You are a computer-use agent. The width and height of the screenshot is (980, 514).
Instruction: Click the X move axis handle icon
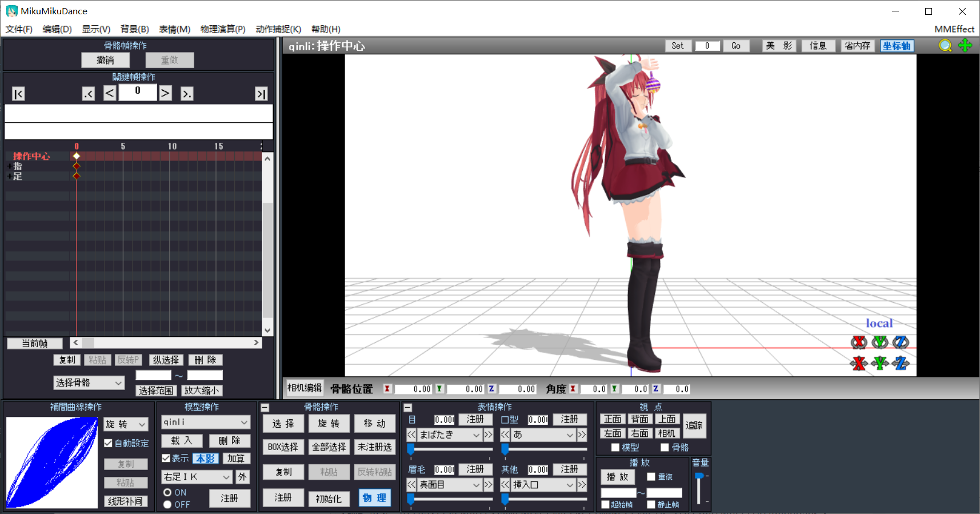(x=859, y=363)
